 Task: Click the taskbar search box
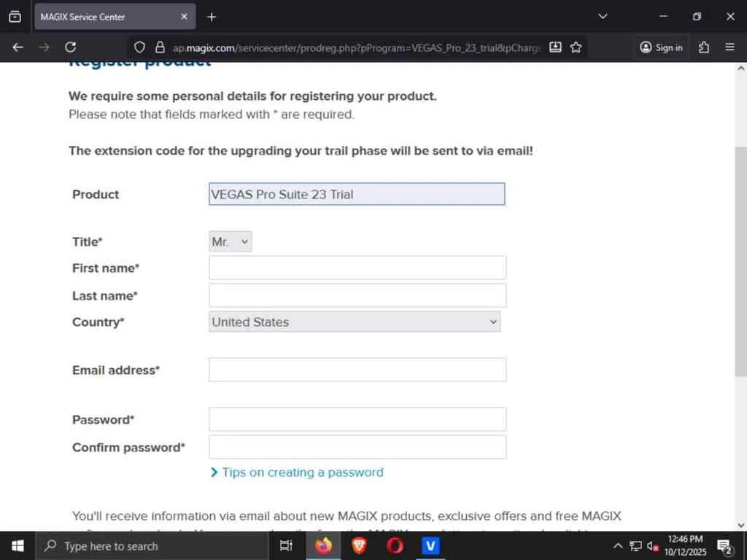pyautogui.click(x=152, y=545)
